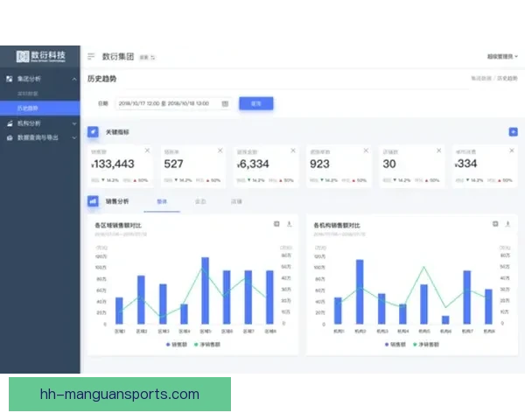The width and height of the screenshot is (525, 420).
Task: Collapse the 集团分析 section chevron
Action: point(74,79)
